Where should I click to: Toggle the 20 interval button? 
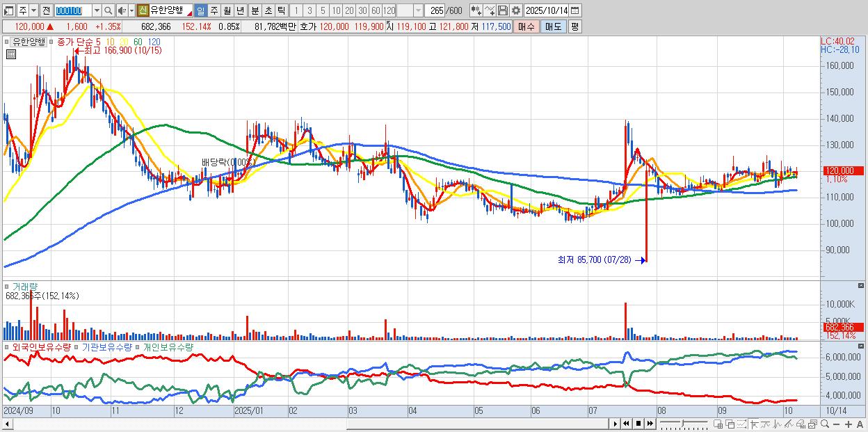[349, 10]
